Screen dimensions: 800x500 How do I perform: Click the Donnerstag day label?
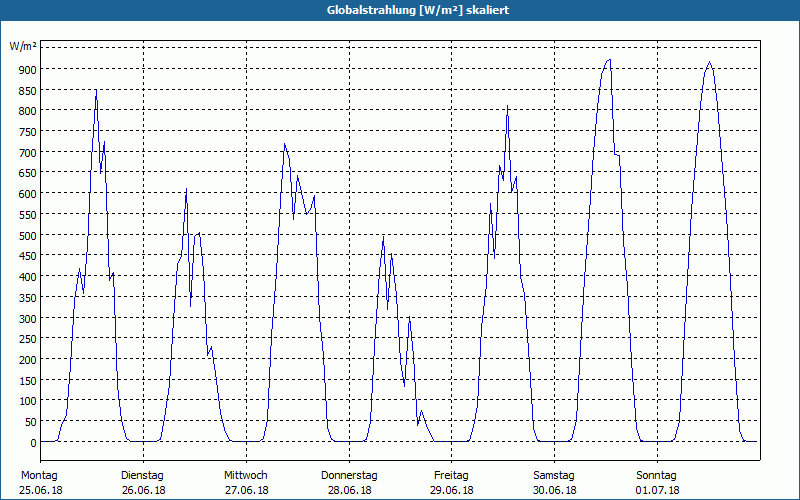(349, 476)
